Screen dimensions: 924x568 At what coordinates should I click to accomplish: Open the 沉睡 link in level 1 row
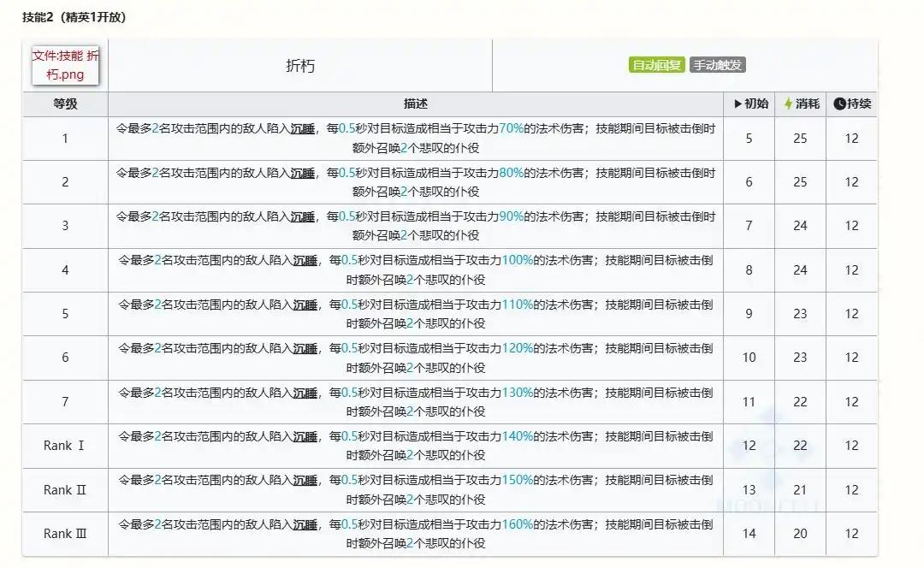(303, 128)
